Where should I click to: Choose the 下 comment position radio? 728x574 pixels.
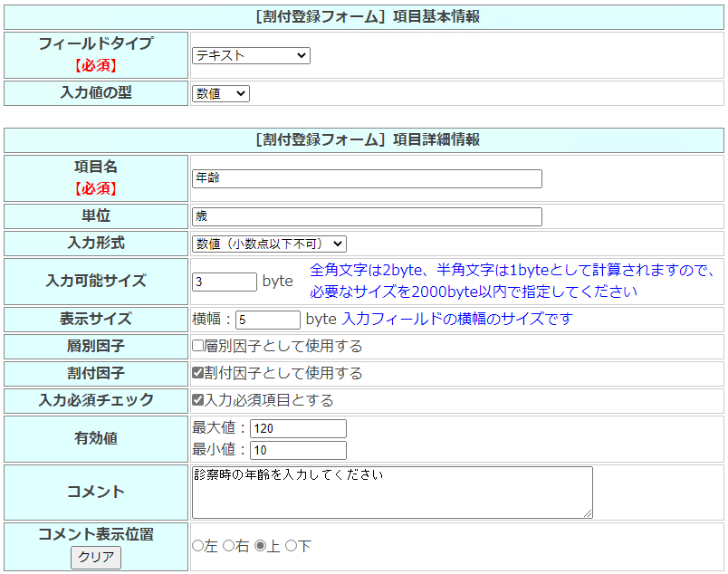click(291, 546)
